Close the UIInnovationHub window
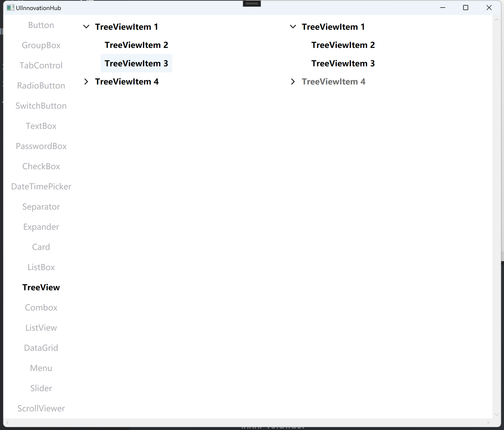 pyautogui.click(x=489, y=8)
